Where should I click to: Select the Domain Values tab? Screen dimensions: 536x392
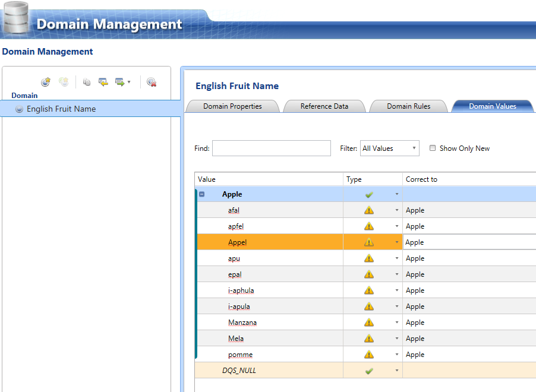[492, 106]
